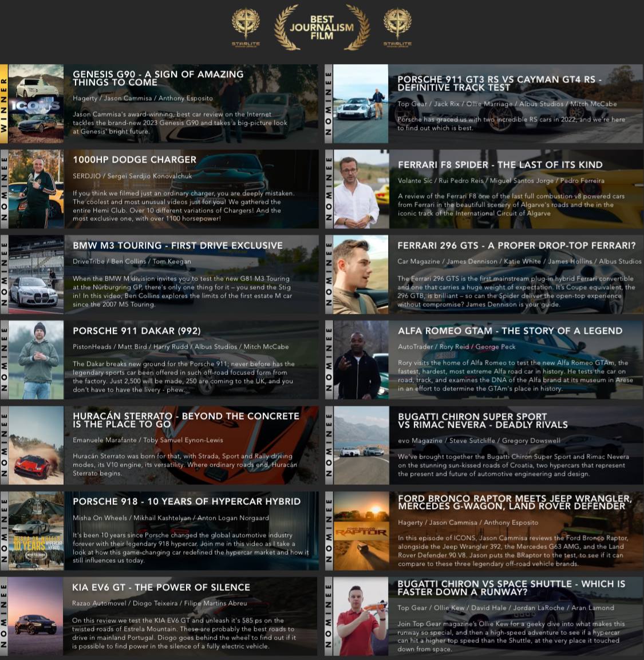Open the KIA EV6 GT thumbnail image

[x=36, y=616]
